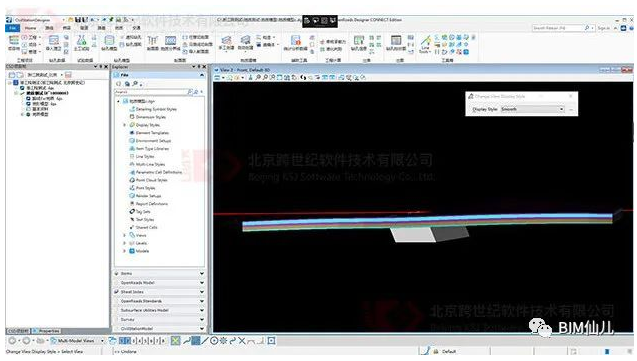Click Sign In link at top right
The width and height of the screenshot is (637, 361).
point(603,28)
